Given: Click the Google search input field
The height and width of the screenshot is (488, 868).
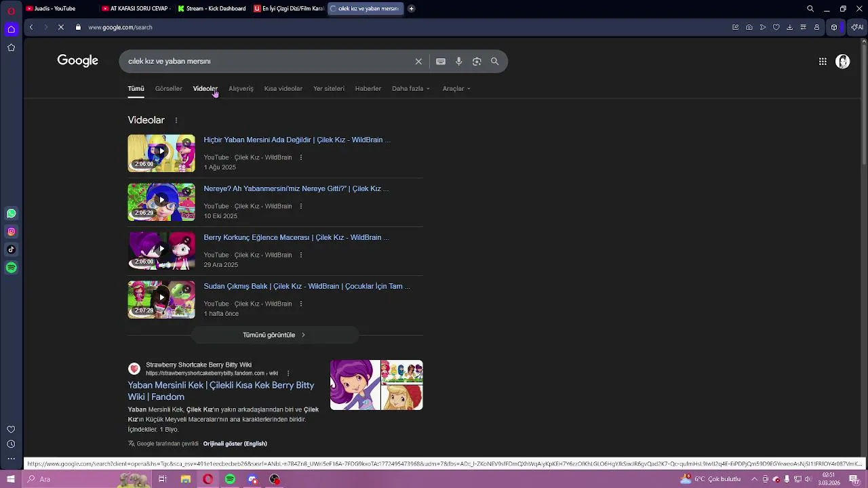Looking at the screenshot, I should (x=270, y=62).
